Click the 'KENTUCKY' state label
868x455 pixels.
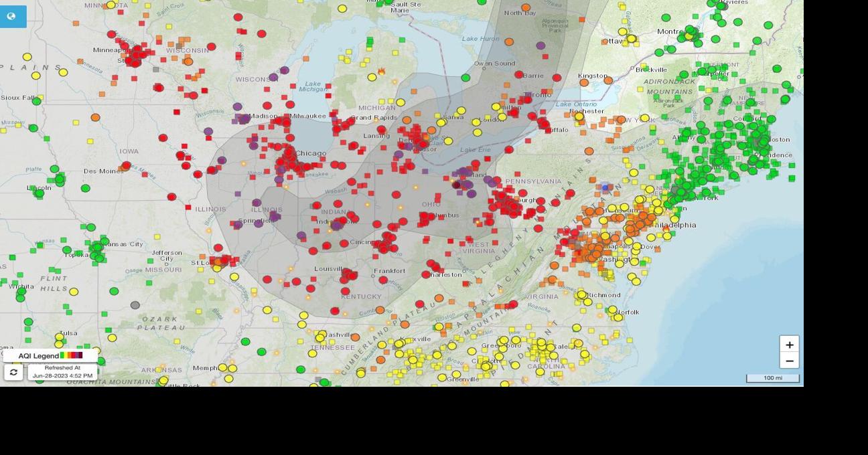361,296
